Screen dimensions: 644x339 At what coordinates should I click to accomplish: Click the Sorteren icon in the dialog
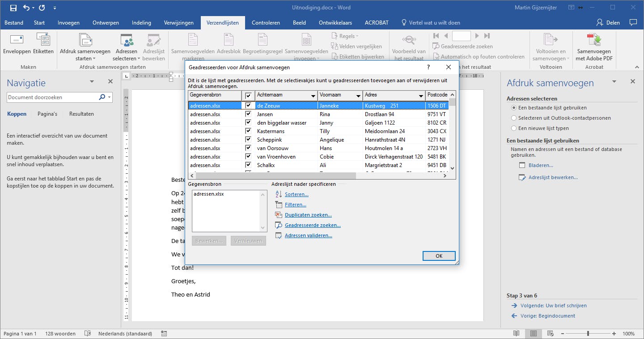(279, 194)
